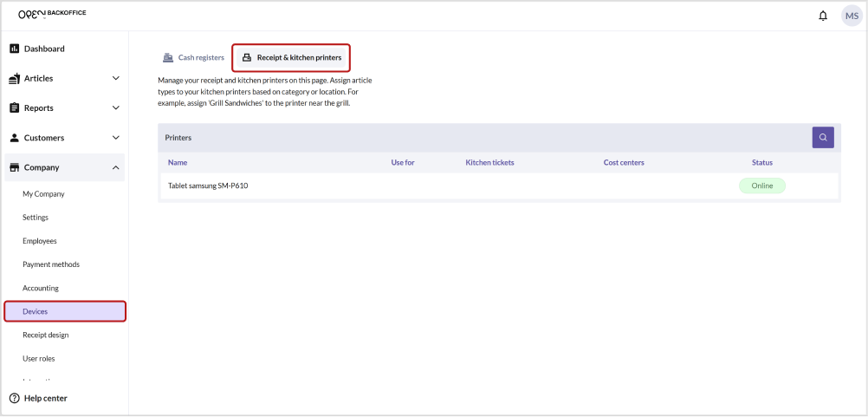Click the search icon in Printers panel
This screenshot has height=417, width=868.
point(822,137)
